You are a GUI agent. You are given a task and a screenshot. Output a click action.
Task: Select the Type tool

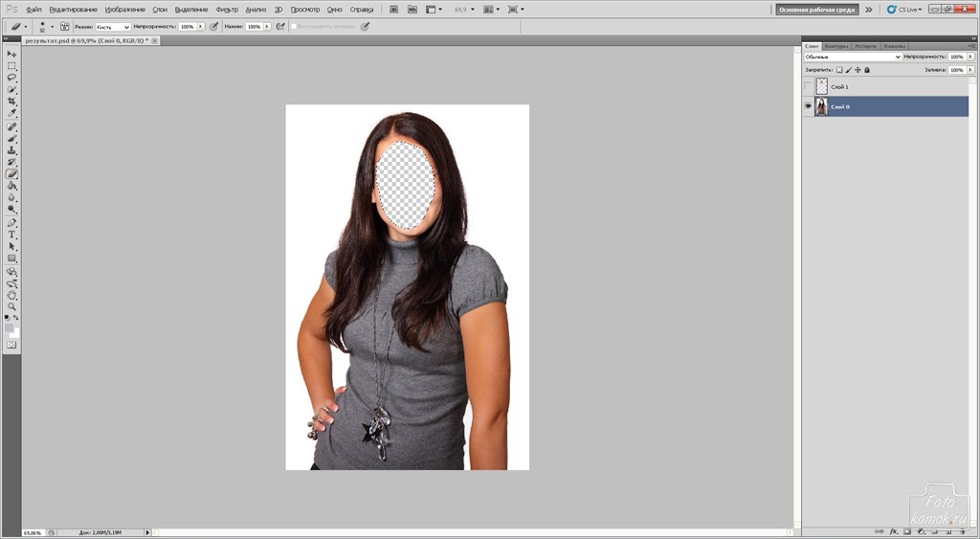click(x=11, y=236)
